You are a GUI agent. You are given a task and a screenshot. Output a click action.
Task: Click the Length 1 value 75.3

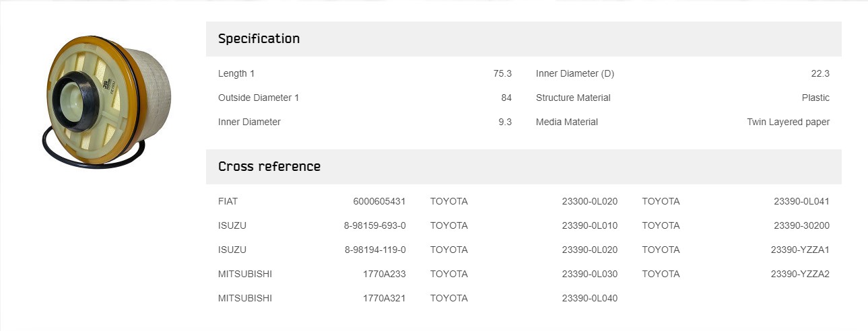(x=502, y=73)
